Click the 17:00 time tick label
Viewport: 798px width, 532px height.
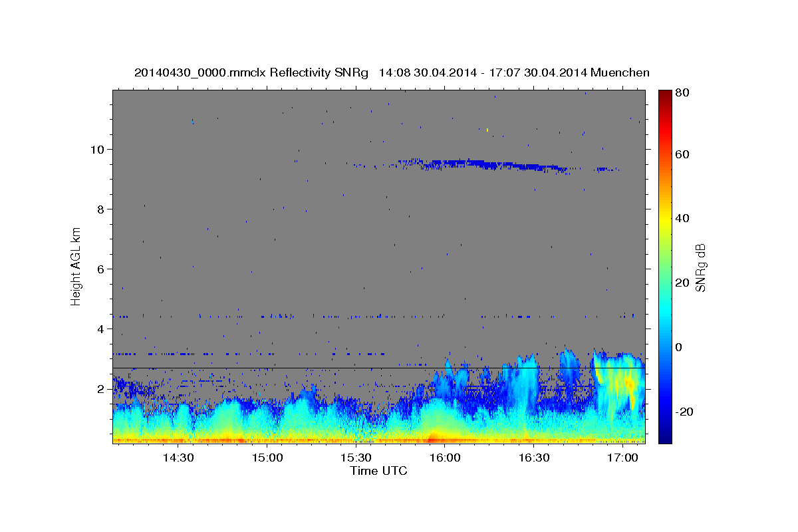tap(622, 458)
